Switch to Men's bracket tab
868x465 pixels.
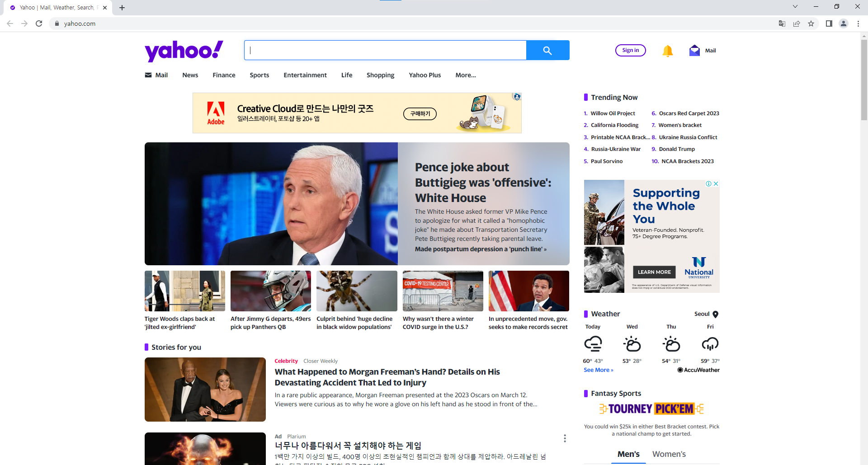coord(628,454)
